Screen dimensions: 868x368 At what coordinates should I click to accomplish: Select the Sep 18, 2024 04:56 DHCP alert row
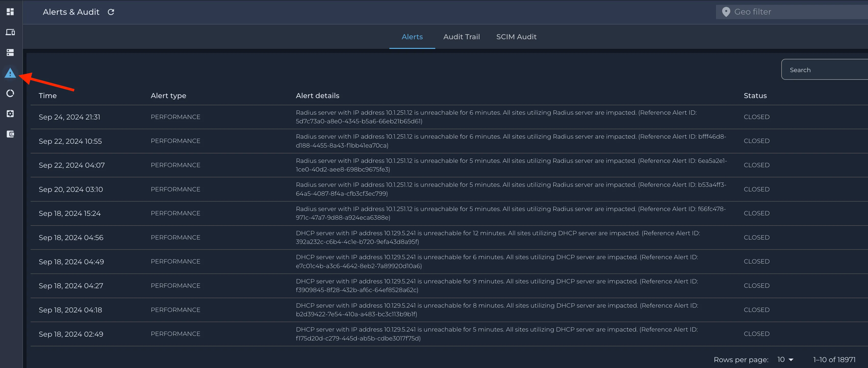(x=449, y=237)
